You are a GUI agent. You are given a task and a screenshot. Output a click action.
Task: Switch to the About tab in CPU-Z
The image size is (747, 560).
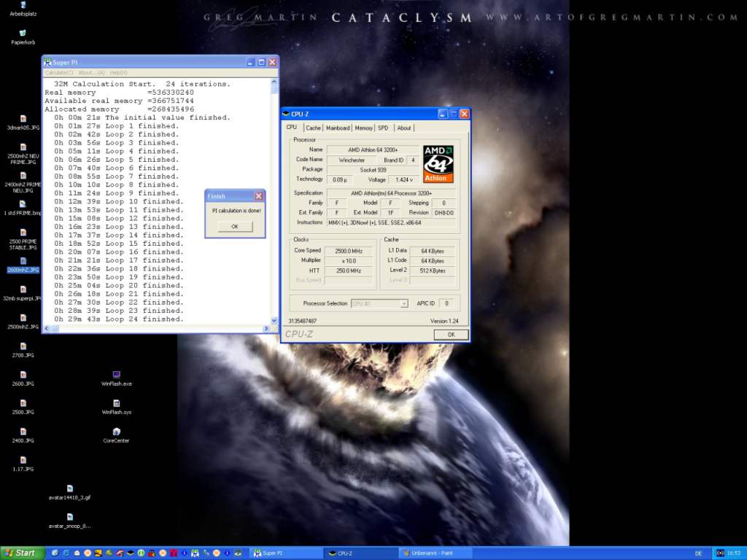[x=404, y=128]
